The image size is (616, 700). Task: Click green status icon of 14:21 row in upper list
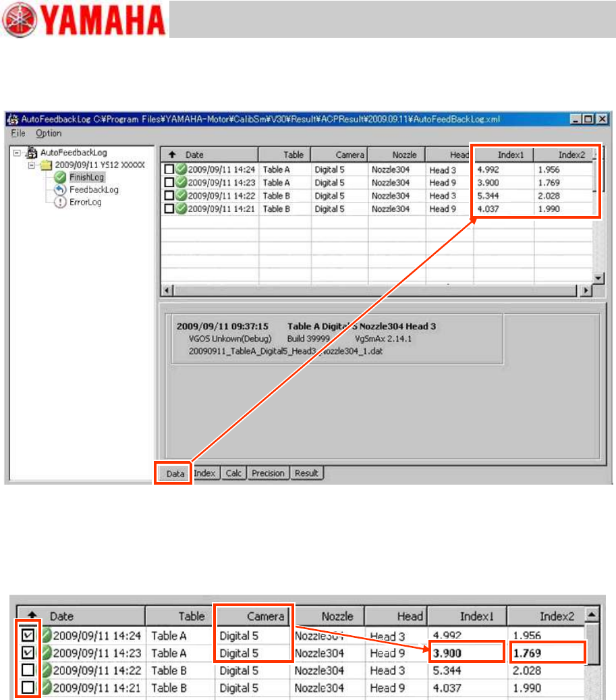(x=181, y=209)
